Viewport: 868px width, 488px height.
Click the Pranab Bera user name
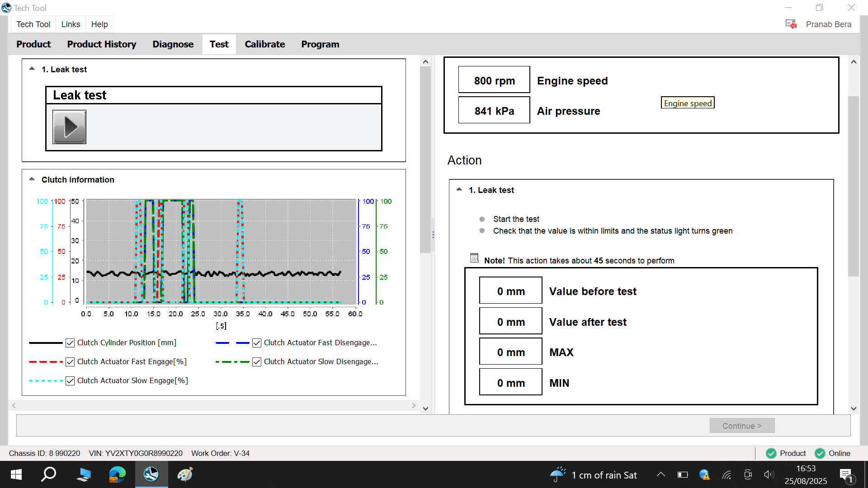click(x=829, y=24)
